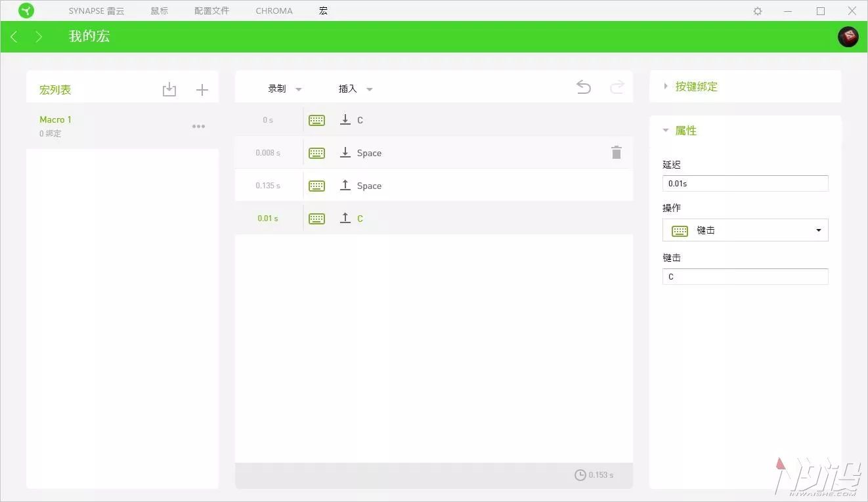Click keyboard icon in first C row

(x=316, y=120)
